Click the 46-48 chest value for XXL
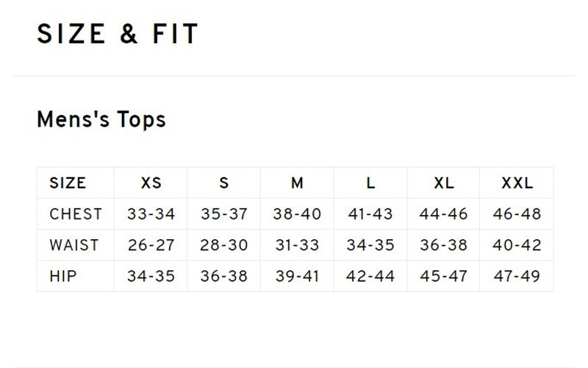 [x=517, y=214]
